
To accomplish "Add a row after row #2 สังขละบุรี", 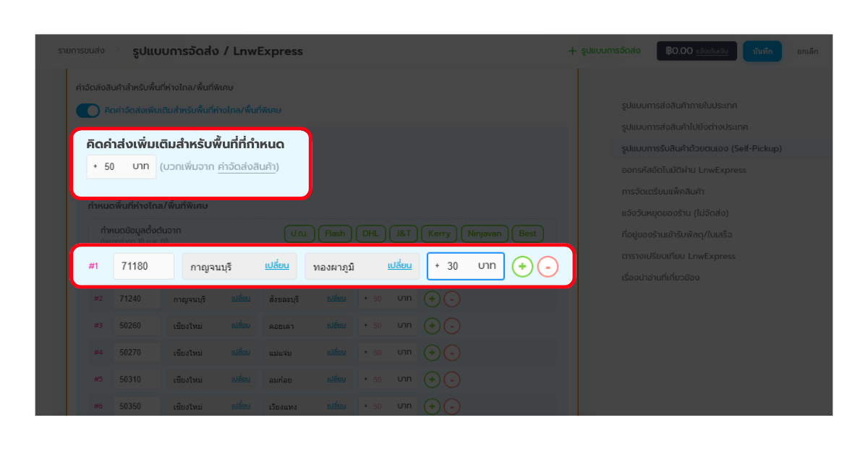I will pos(432,299).
